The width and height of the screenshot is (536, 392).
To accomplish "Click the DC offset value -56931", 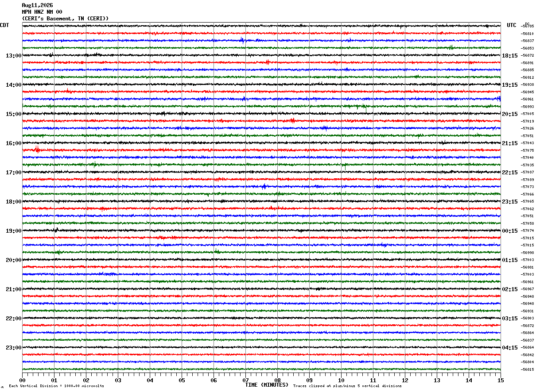I will [528, 311].
